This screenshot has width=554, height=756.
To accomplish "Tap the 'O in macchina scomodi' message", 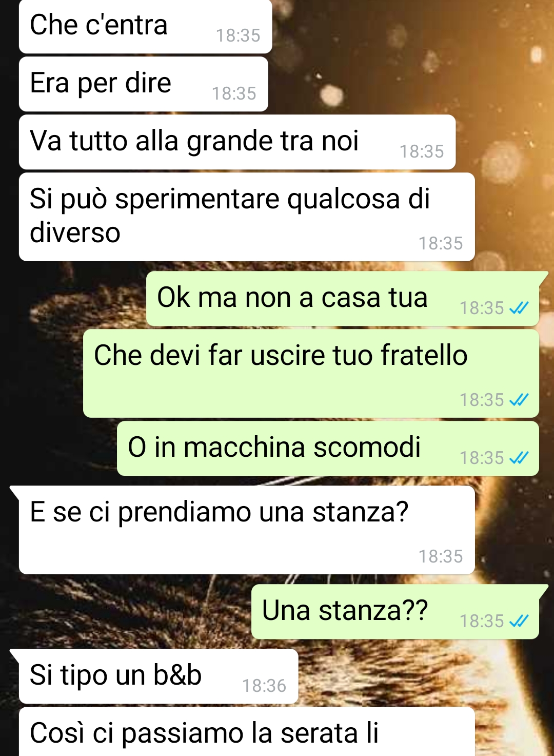I will tap(328, 449).
